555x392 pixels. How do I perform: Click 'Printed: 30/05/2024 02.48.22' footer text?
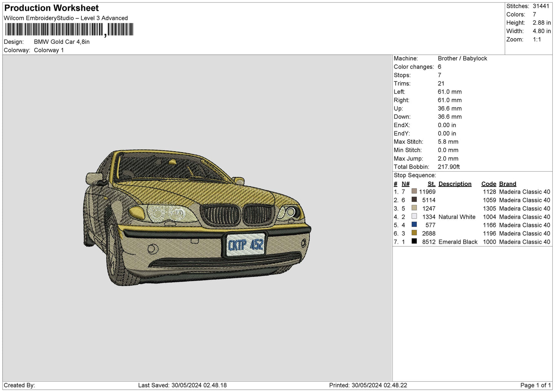(x=368, y=385)
